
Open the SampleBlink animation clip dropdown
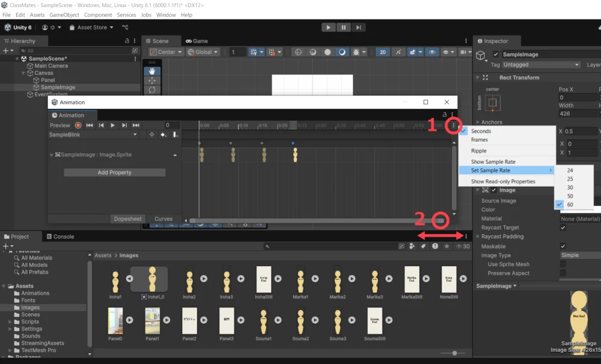pyautogui.click(x=93, y=135)
